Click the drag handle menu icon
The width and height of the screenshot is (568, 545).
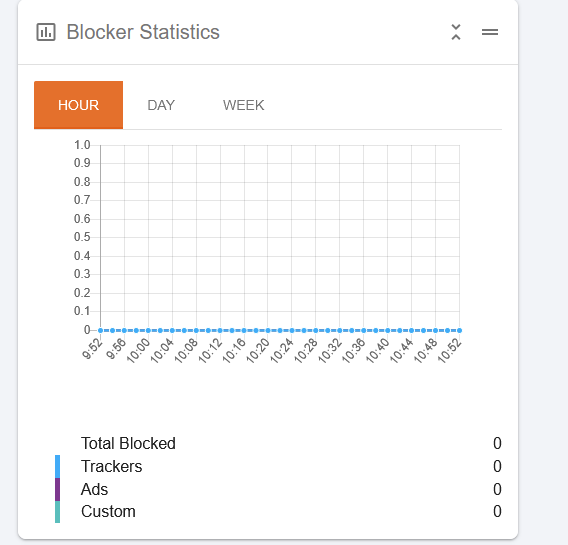(490, 32)
